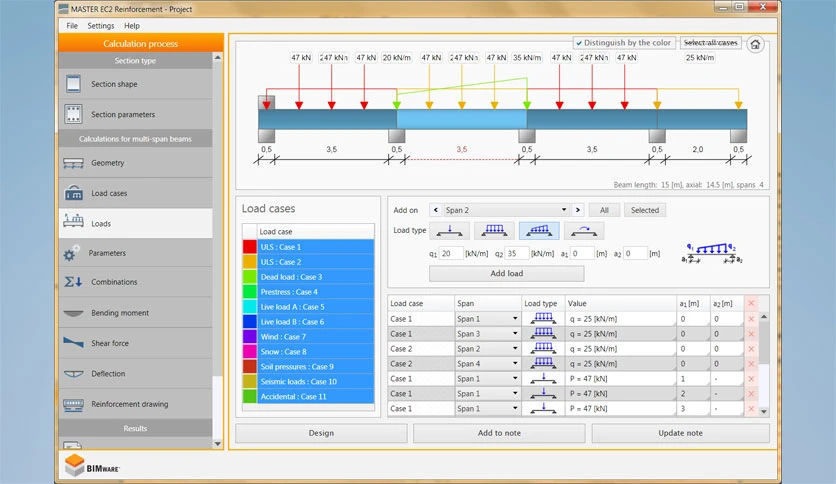Viewport: 836px width, 484px height.
Task: Choose the uniform distributed load type
Action: coord(494,231)
